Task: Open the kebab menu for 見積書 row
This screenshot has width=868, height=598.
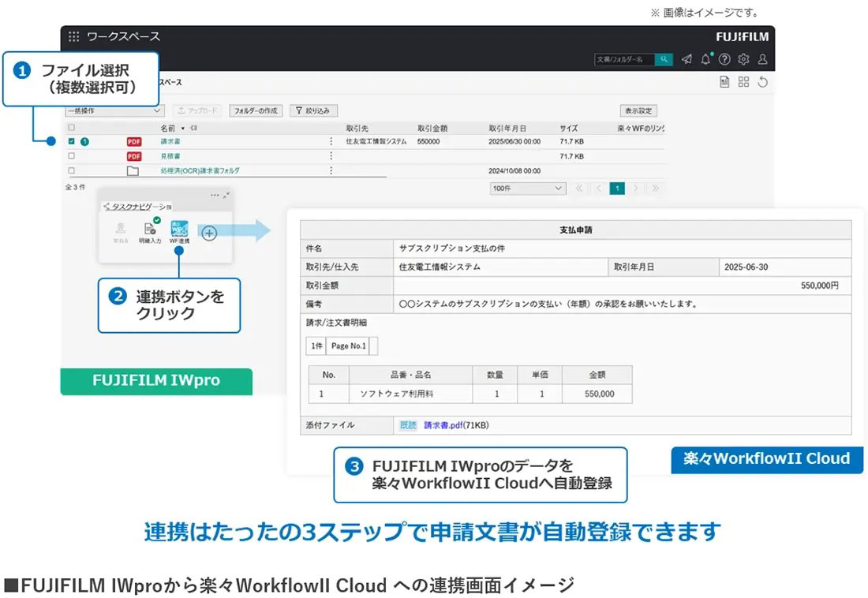Action: point(331,156)
